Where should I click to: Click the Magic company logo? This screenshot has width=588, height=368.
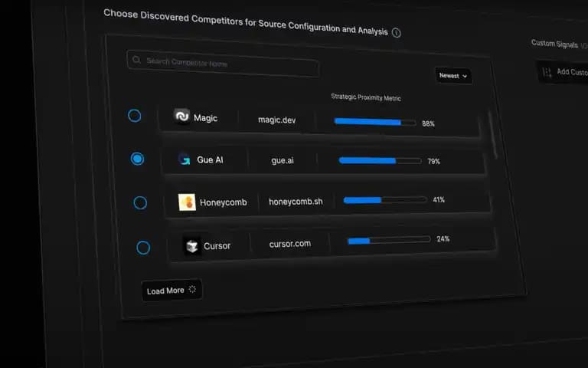click(x=182, y=117)
